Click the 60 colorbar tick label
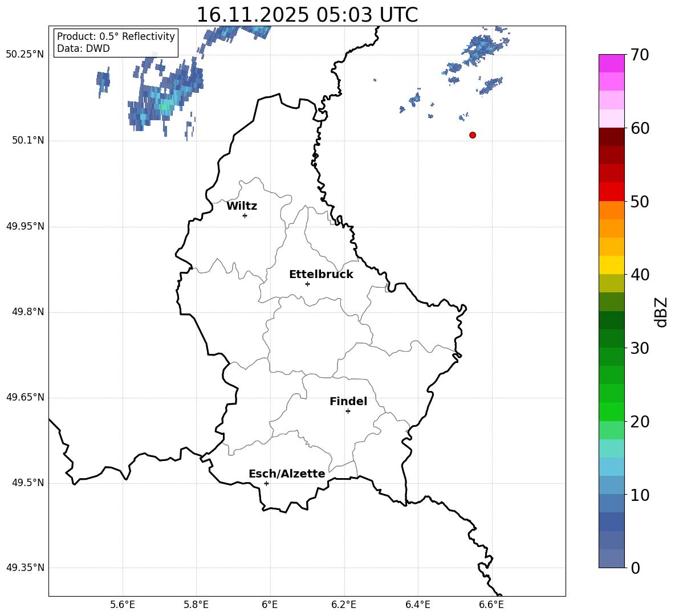The width and height of the screenshot is (675, 616). coord(640,128)
